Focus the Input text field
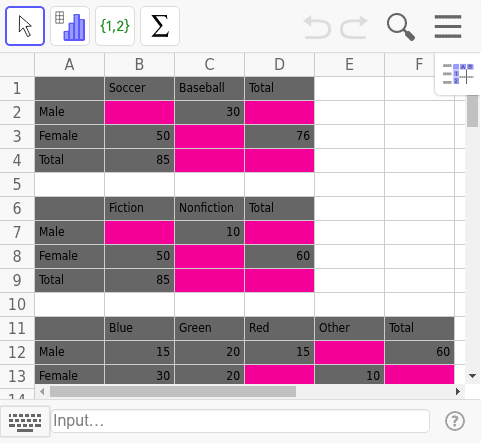Image resolution: width=482 pixels, height=444 pixels. click(240, 421)
